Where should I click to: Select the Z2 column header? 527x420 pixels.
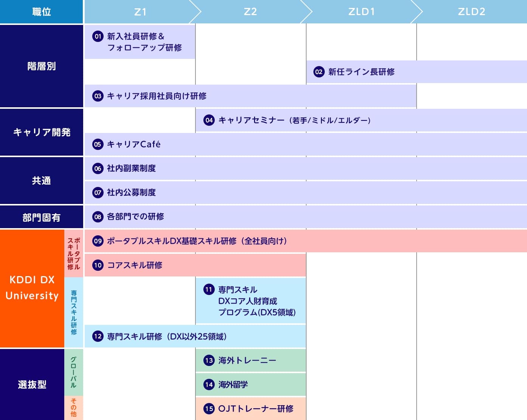250,12
